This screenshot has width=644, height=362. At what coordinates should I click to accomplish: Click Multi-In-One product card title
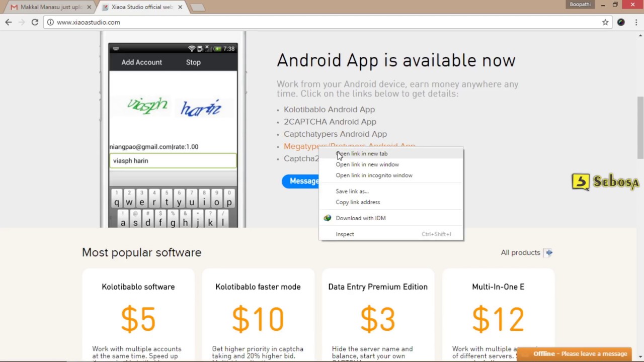coord(498,287)
